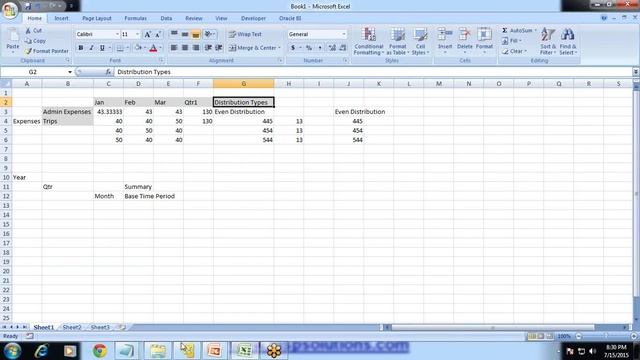The image size is (640, 360).
Task: Open the Borders dropdown arrow
Action: coord(127,48)
